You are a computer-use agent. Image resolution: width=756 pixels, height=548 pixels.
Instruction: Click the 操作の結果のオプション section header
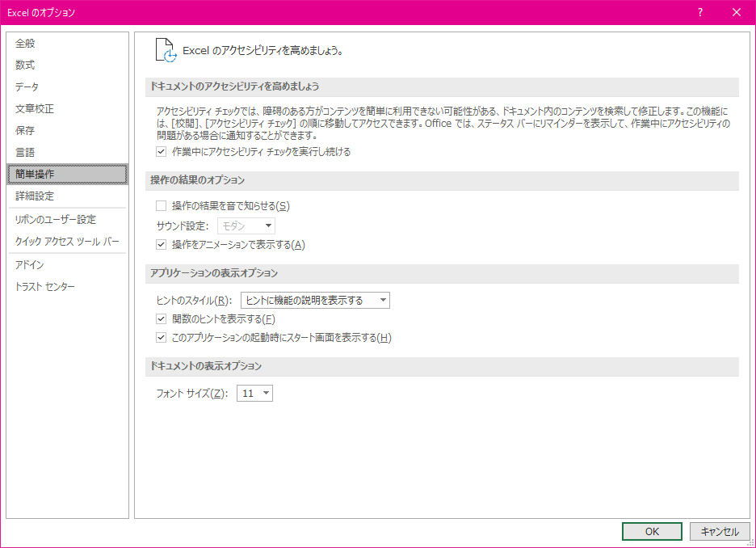pos(442,180)
